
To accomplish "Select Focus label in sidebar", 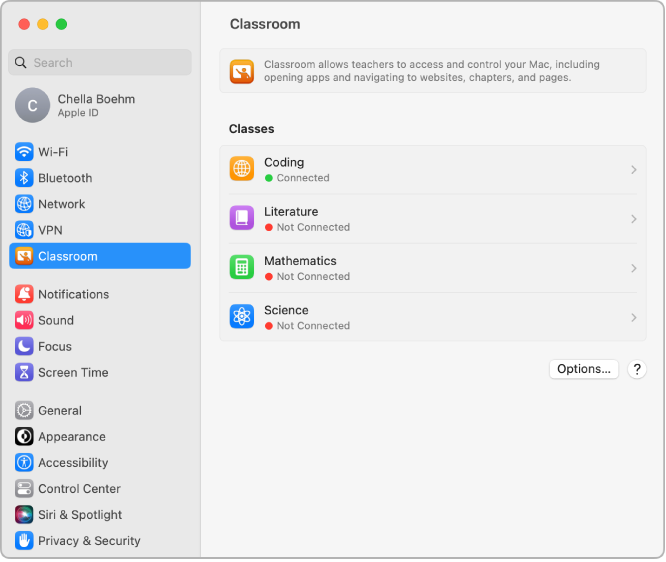I will tap(55, 346).
